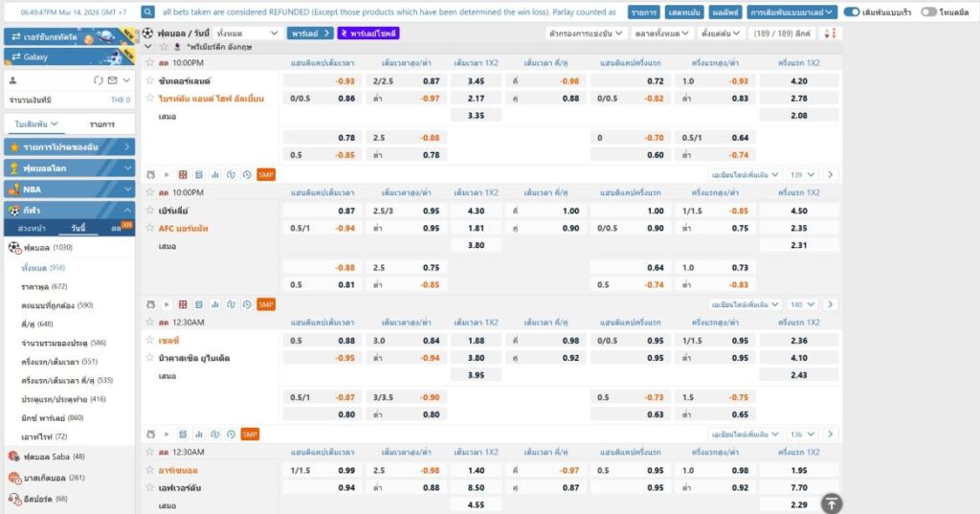
Task: Switch to the live tab with 209 badge
Action: [119, 228]
